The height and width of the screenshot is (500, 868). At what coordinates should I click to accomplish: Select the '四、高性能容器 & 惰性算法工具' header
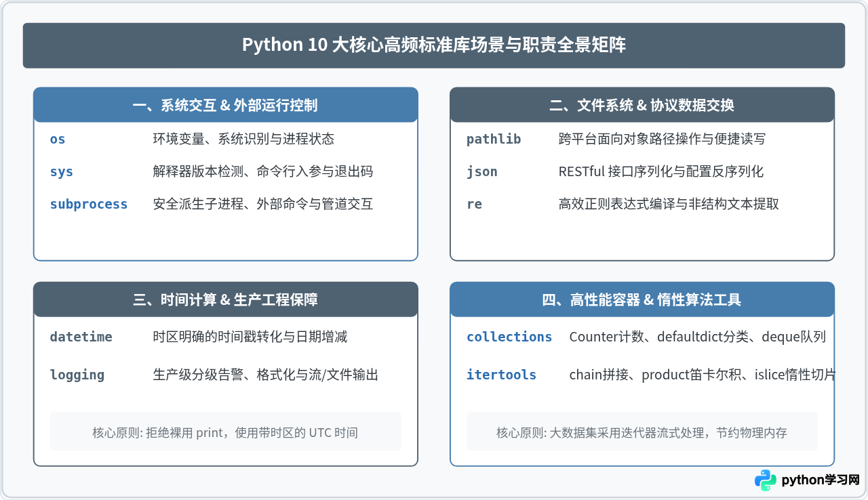tap(642, 299)
